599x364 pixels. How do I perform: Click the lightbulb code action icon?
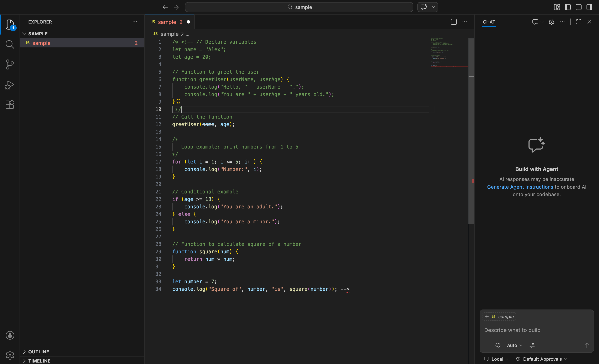click(178, 101)
